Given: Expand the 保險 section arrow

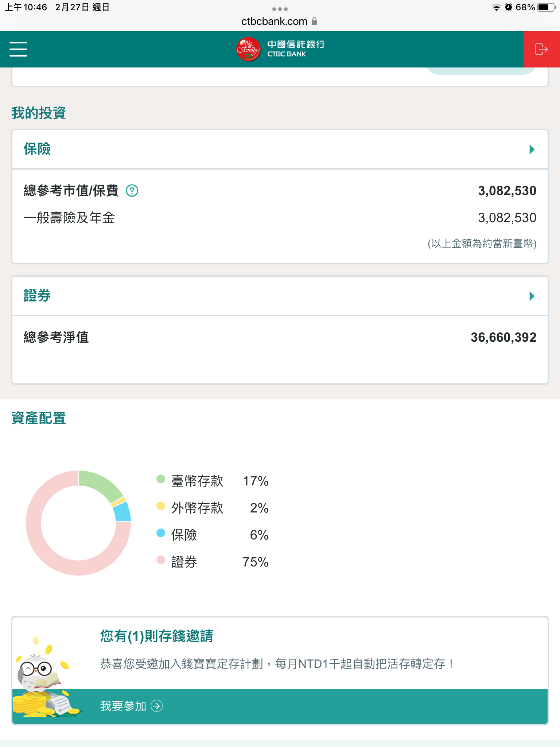Looking at the screenshot, I should tap(532, 149).
